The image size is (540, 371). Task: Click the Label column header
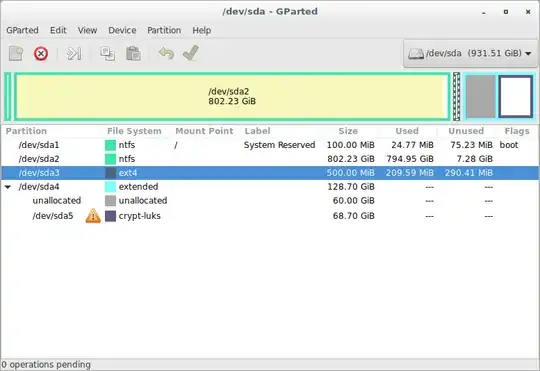(x=257, y=131)
